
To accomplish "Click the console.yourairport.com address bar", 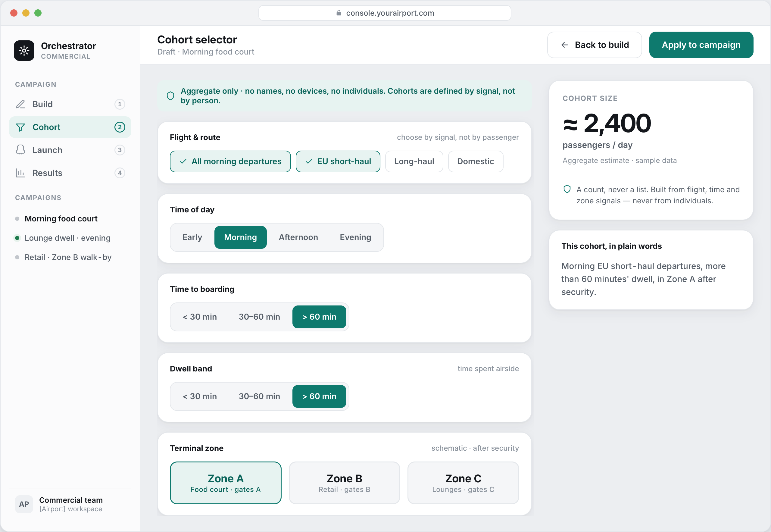I will pos(385,13).
